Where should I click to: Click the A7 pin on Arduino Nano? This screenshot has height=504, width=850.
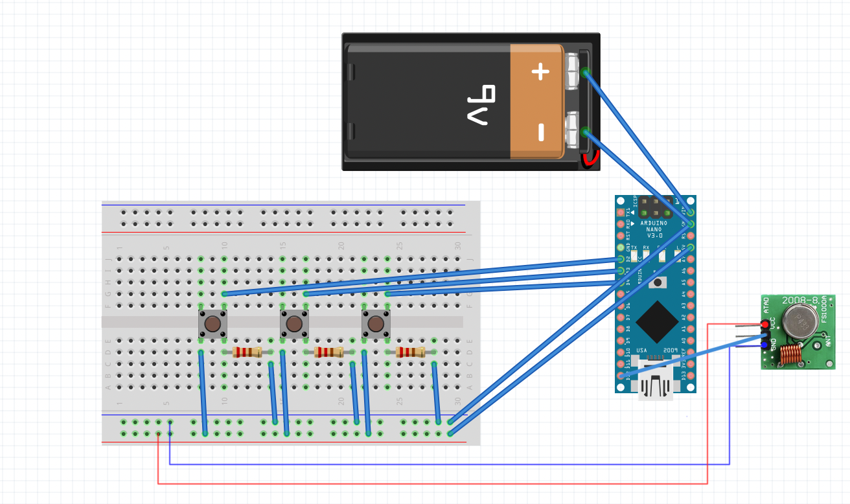[x=691, y=259]
